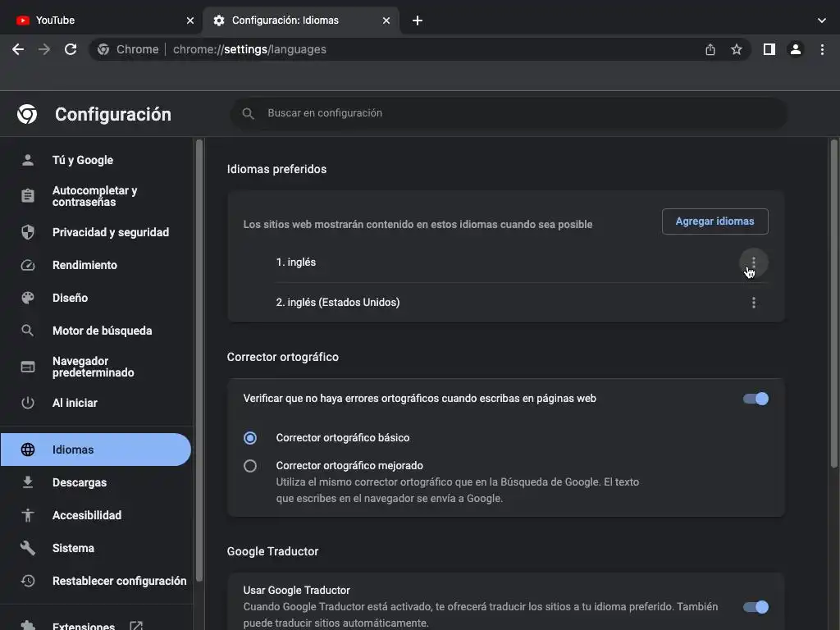The height and width of the screenshot is (630, 840).
Task: Turn off Usar Google Traductor switch
Action: [x=756, y=607]
